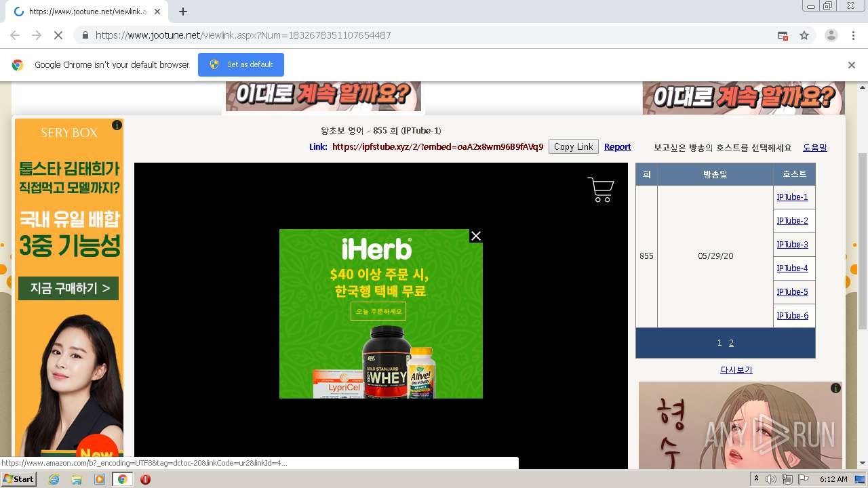The image size is (868, 488).
Task: Select the IPTube-1 host link
Action: click(x=792, y=197)
